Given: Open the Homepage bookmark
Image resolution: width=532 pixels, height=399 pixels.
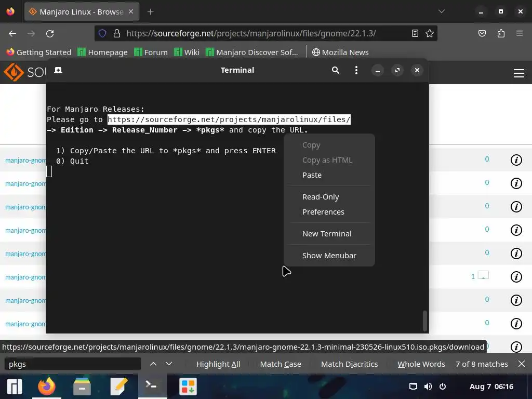Looking at the screenshot, I should [x=102, y=52].
